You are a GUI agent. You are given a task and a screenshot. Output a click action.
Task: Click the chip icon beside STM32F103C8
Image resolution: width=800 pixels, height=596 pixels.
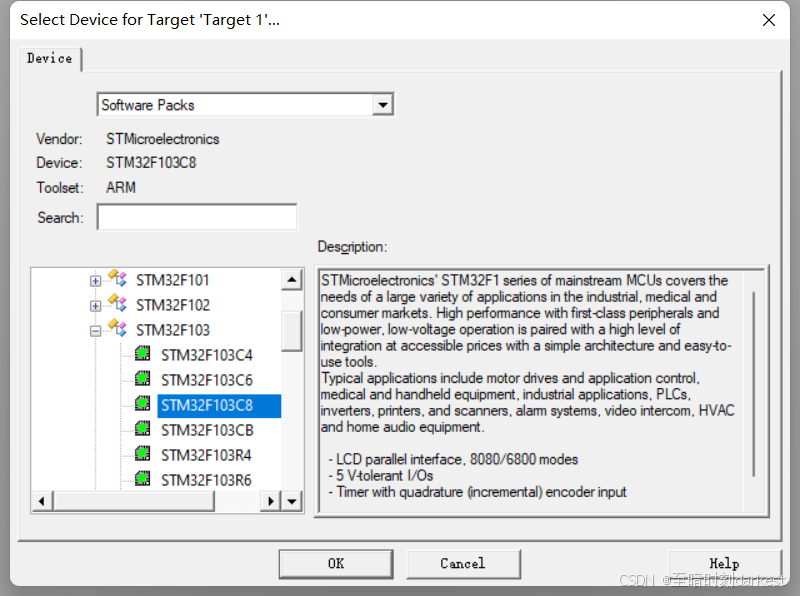tap(143, 404)
